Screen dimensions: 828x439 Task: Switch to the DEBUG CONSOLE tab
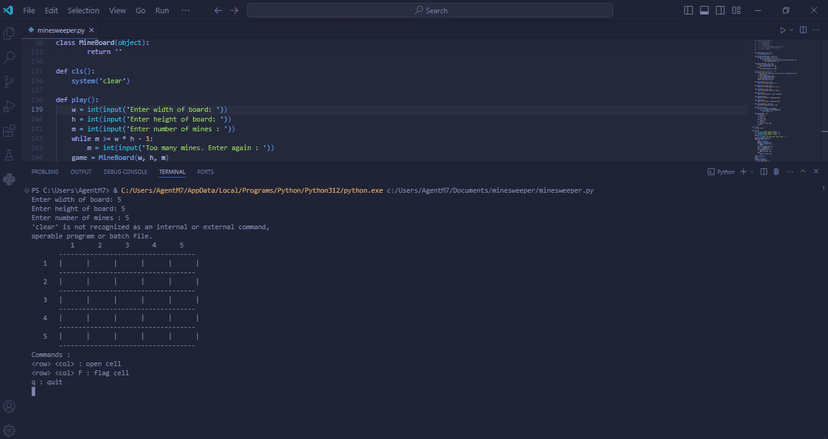(x=125, y=172)
